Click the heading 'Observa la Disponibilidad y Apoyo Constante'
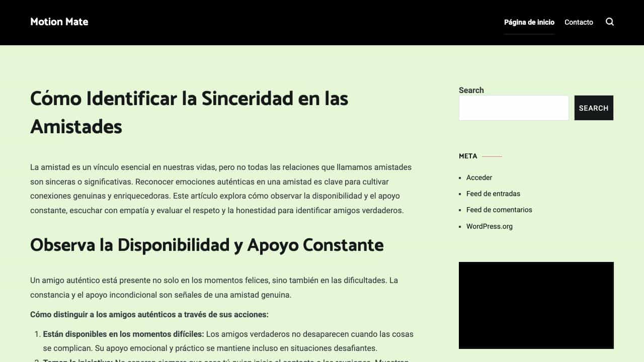The width and height of the screenshot is (644, 362). (207, 245)
